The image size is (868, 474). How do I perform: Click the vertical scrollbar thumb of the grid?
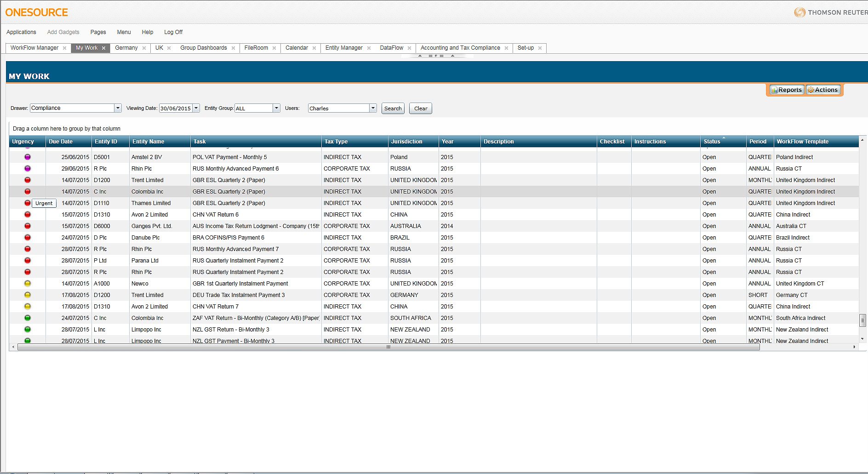pyautogui.click(x=862, y=320)
